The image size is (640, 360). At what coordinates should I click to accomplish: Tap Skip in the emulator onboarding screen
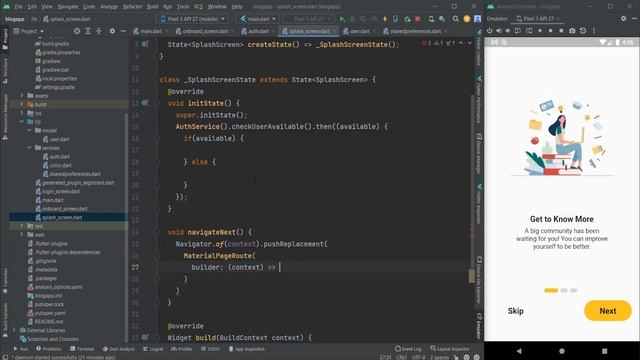(516, 311)
